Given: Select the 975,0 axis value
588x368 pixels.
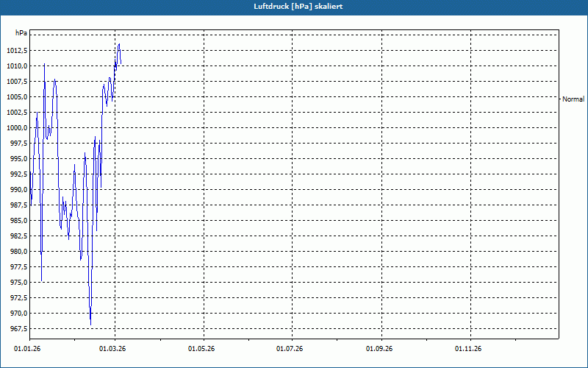Looking at the screenshot, I should click(18, 282).
